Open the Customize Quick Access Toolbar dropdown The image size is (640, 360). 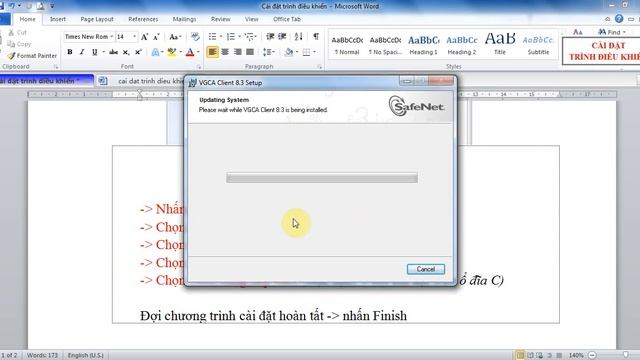pyautogui.click(x=52, y=6)
